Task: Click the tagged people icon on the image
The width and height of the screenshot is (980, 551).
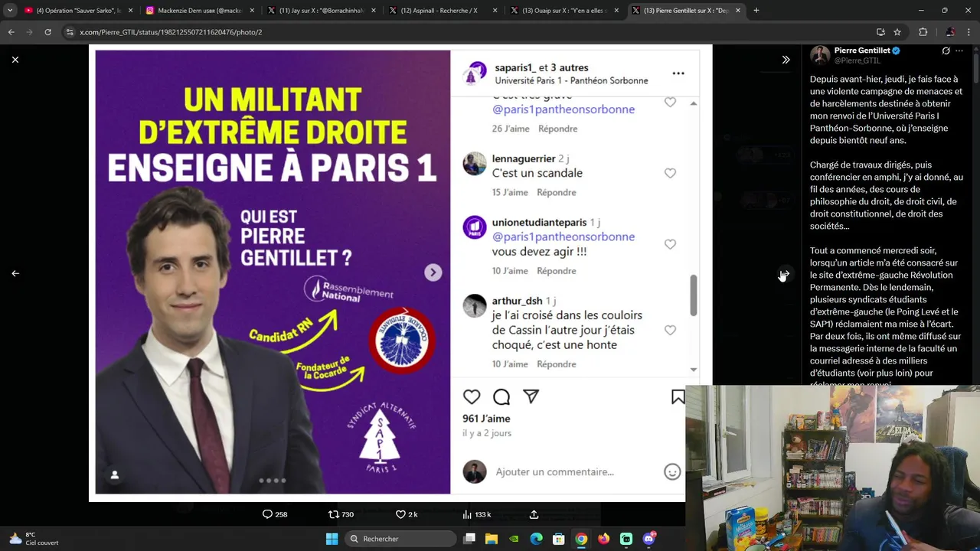Action: pyautogui.click(x=115, y=475)
